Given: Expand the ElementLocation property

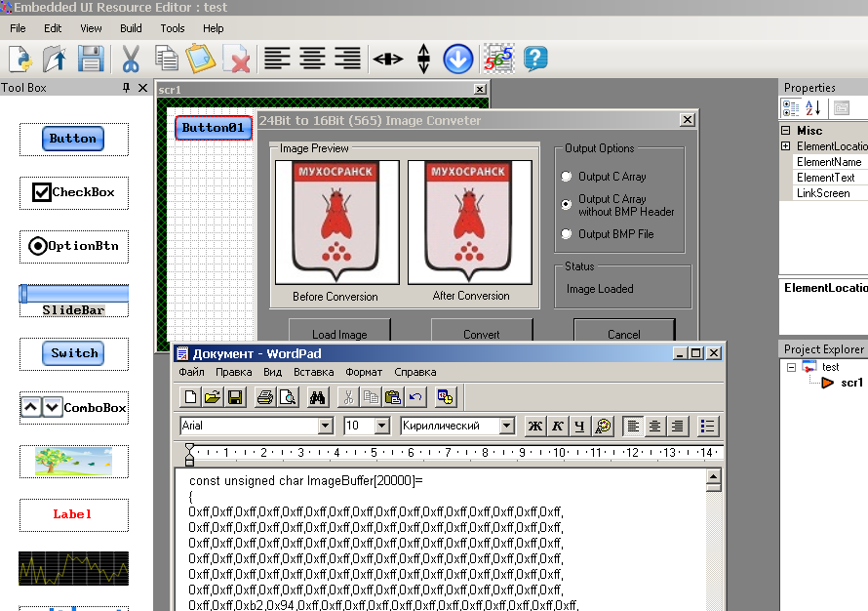Looking at the screenshot, I should 785,145.
